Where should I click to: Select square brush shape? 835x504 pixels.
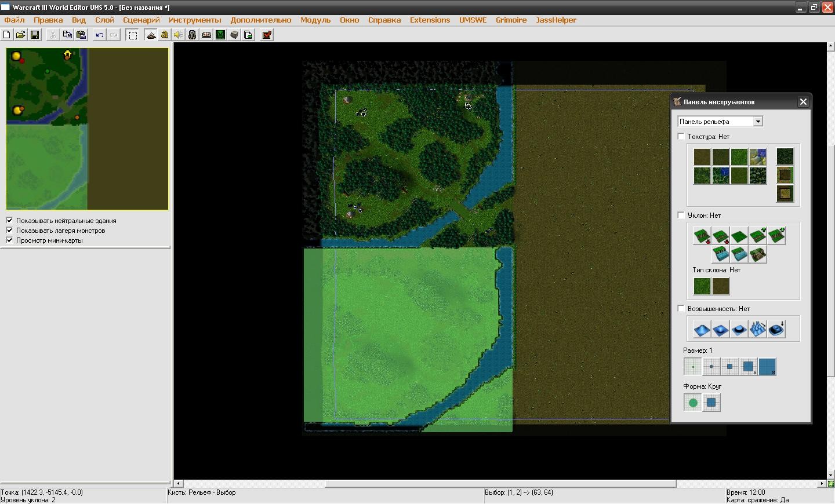[x=711, y=403]
